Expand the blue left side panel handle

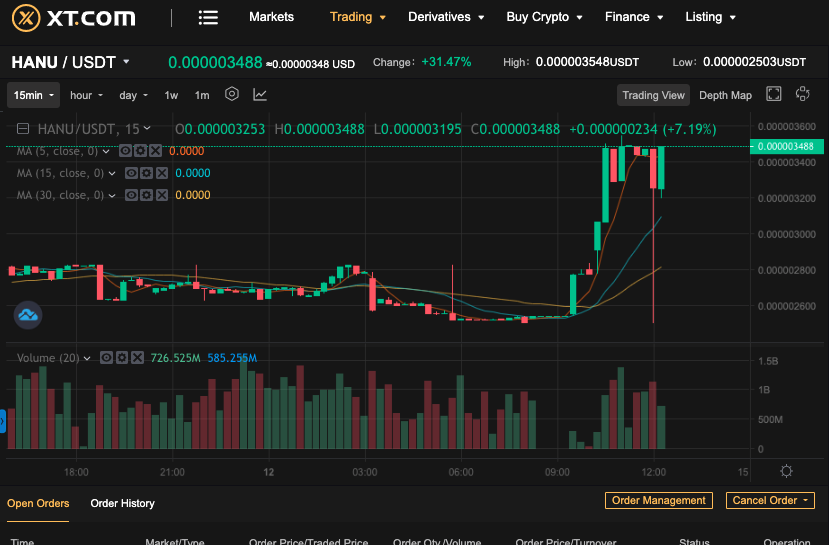click(x=3, y=421)
